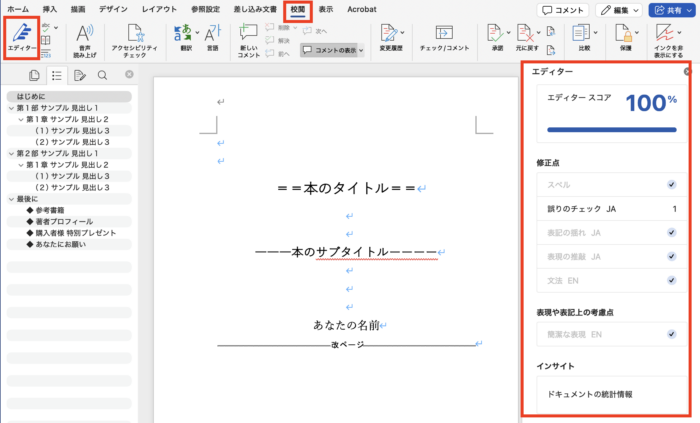Switch to the 参照設定 tab
Viewport: 700px width, 423px height.
click(205, 9)
